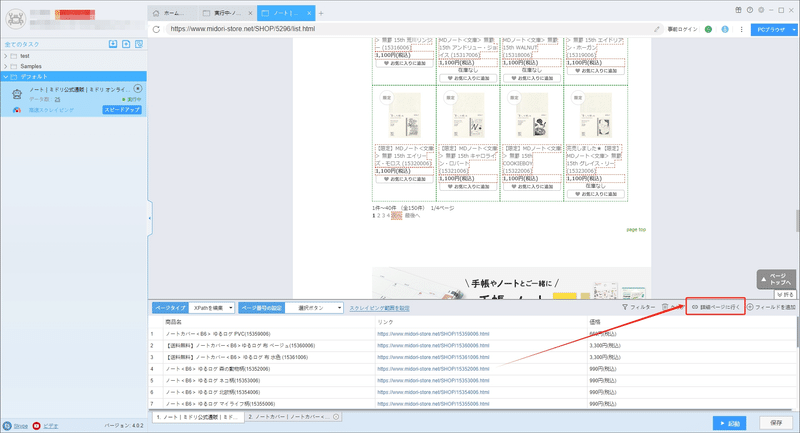Screen dimensions: 800x433
Task: Click the ノート task title in sidebar
Action: pos(79,89)
